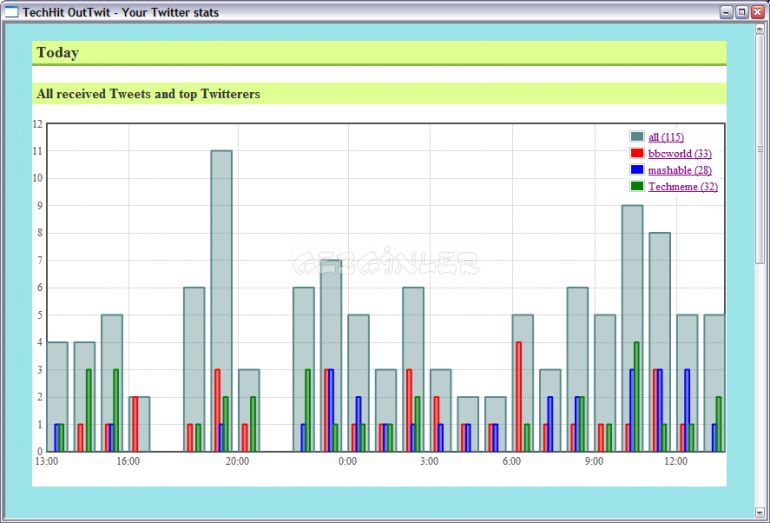Viewport: 770px width, 523px height.
Task: Click the window icon in the title bar
Action: (x=11, y=12)
